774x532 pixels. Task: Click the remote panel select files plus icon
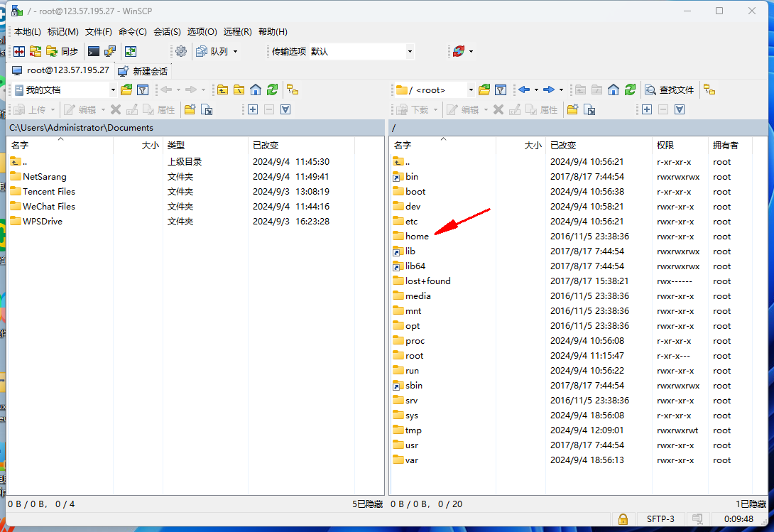[x=647, y=109]
